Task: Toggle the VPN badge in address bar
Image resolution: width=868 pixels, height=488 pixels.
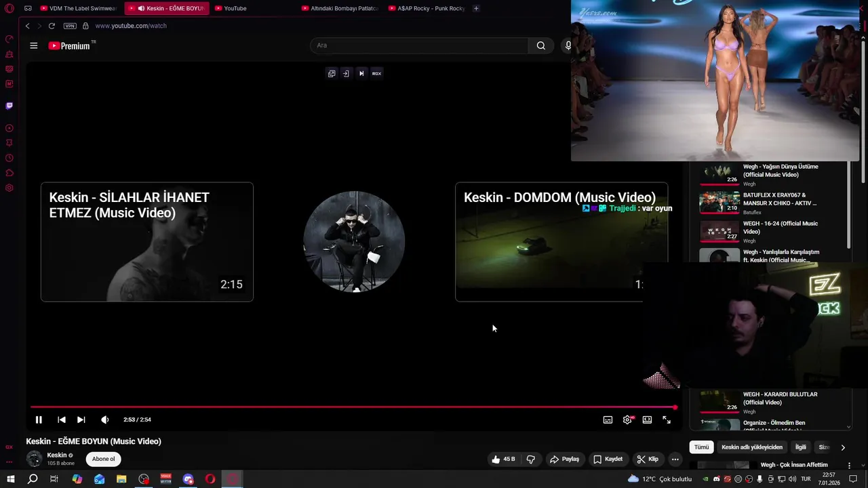Action: (70, 26)
